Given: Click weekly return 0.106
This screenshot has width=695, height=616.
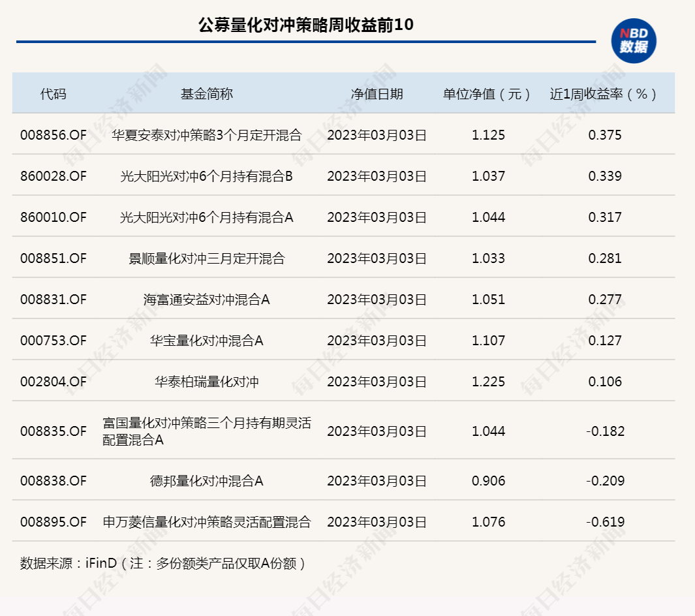Looking at the screenshot, I should [604, 382].
